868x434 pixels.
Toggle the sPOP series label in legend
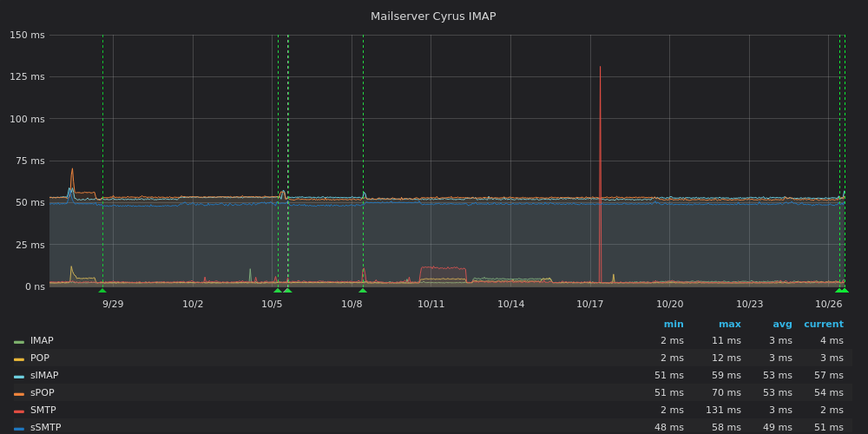43,393
